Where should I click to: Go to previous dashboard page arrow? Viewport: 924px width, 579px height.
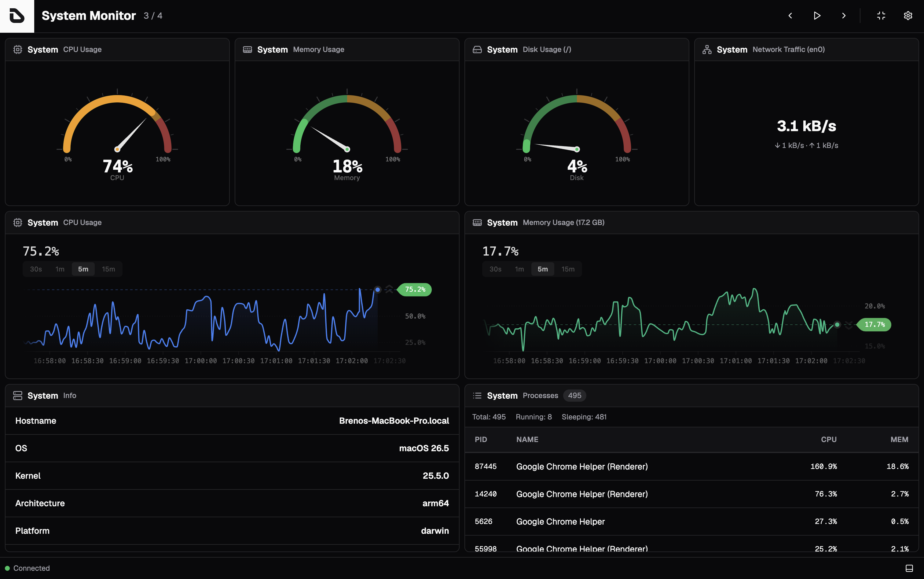click(790, 16)
